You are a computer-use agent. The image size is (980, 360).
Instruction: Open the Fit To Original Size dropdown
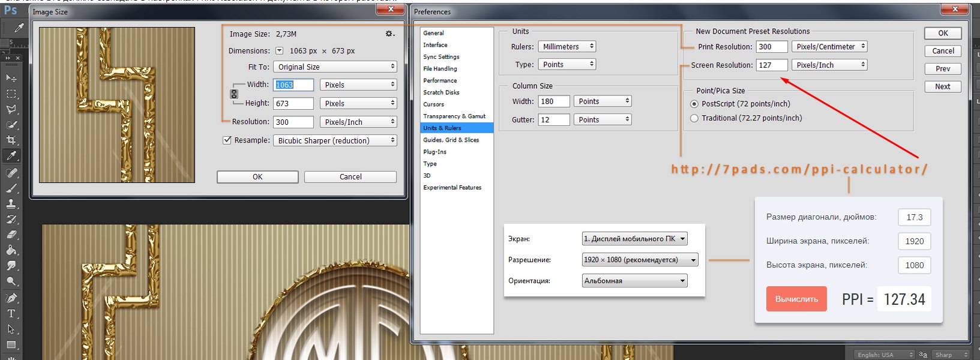tap(335, 67)
